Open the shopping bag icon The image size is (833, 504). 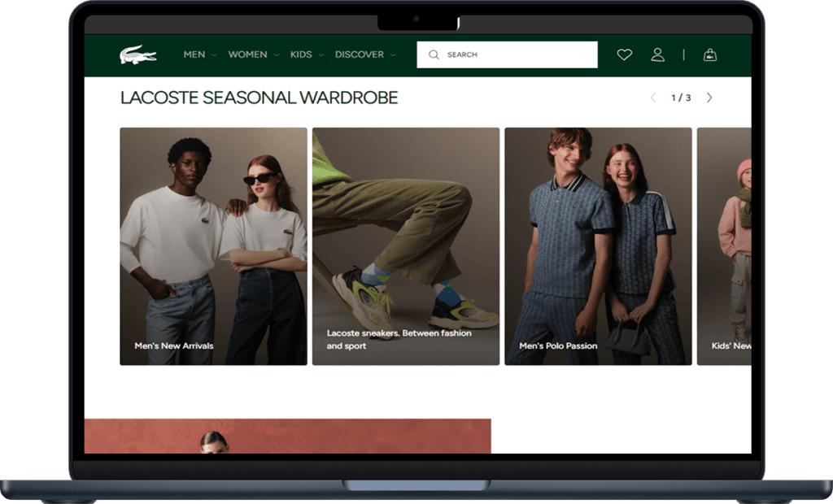click(x=709, y=54)
